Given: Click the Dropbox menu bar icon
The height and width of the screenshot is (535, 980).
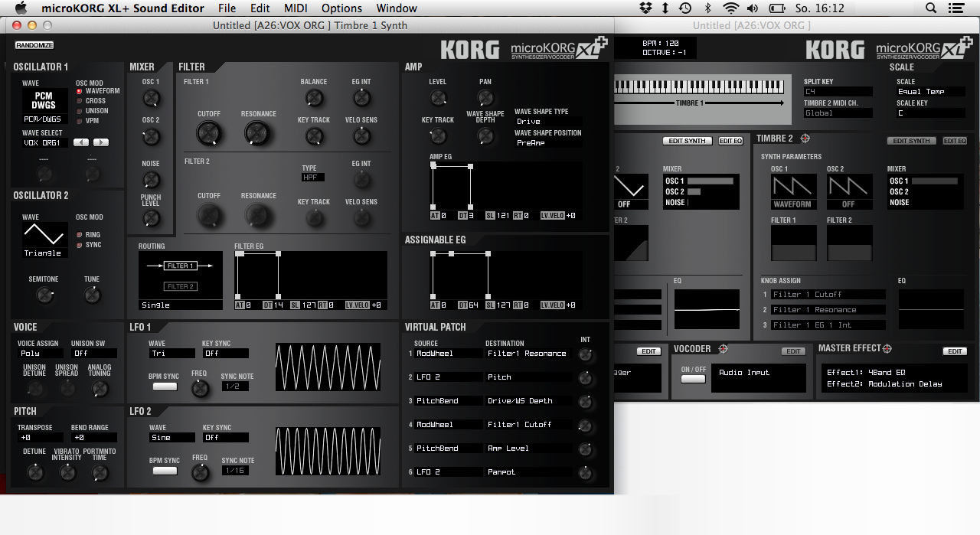Looking at the screenshot, I should coord(645,8).
